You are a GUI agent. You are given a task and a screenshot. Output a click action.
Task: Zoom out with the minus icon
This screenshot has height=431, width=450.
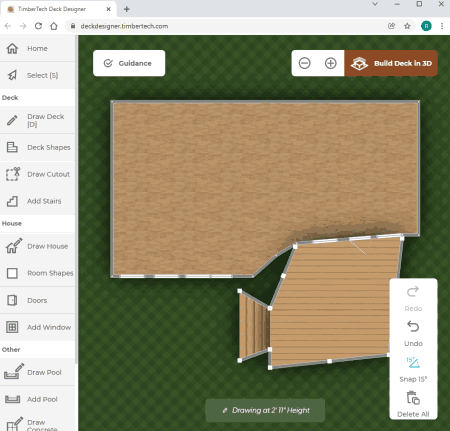pos(305,63)
